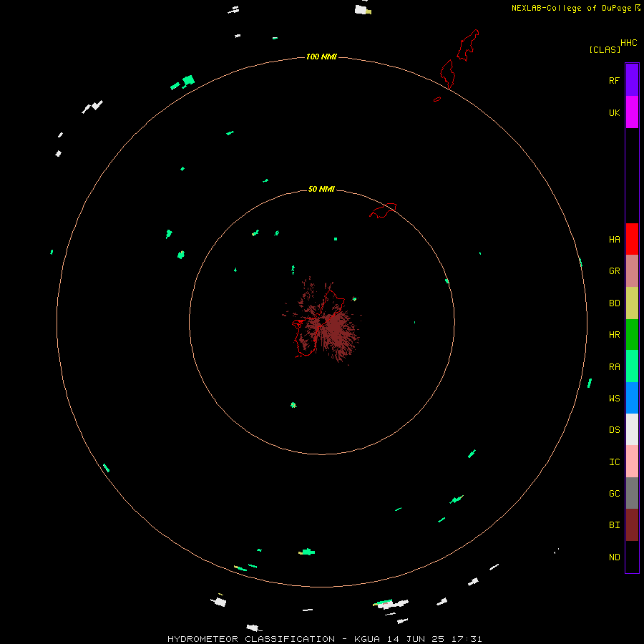Viewport: 644px width, 644px height.
Task: Select the WS legend label
Action: point(614,399)
